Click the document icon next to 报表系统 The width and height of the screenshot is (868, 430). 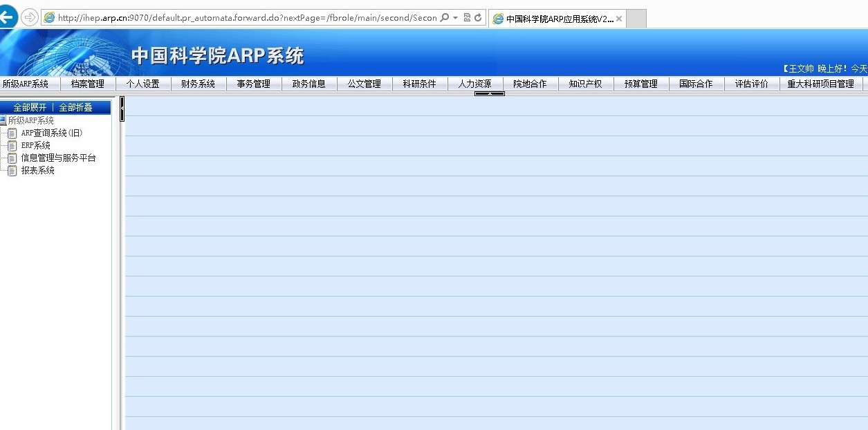pyautogui.click(x=12, y=171)
